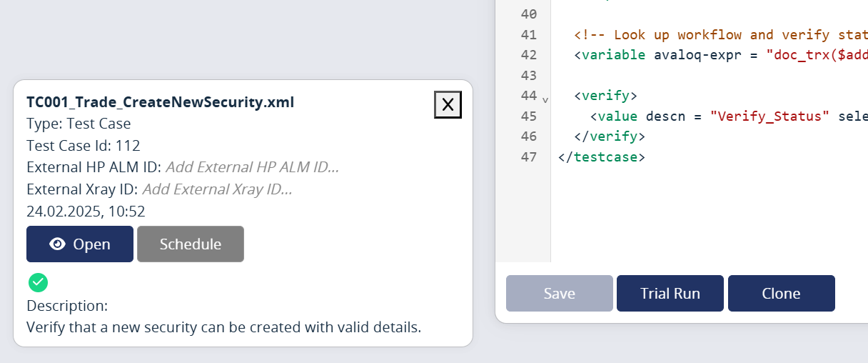Screen dimensions: 868x363
Task: Click line number 47 in the gutter
Action: click(x=529, y=156)
